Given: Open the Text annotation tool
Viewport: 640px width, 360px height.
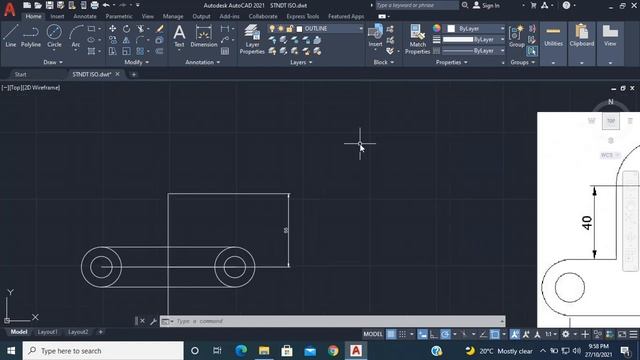Looking at the screenshot, I should [x=179, y=36].
